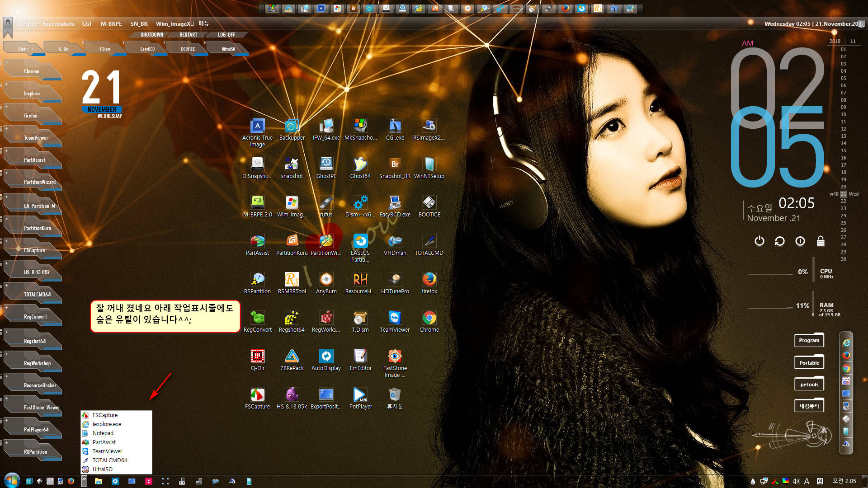Open the IFW_64.exe desktop icon

coord(326,130)
